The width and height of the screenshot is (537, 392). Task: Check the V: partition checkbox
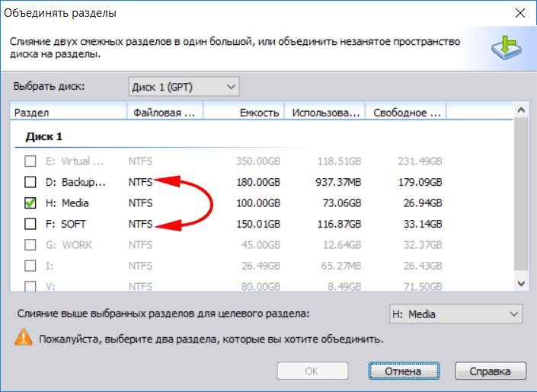click(x=30, y=286)
